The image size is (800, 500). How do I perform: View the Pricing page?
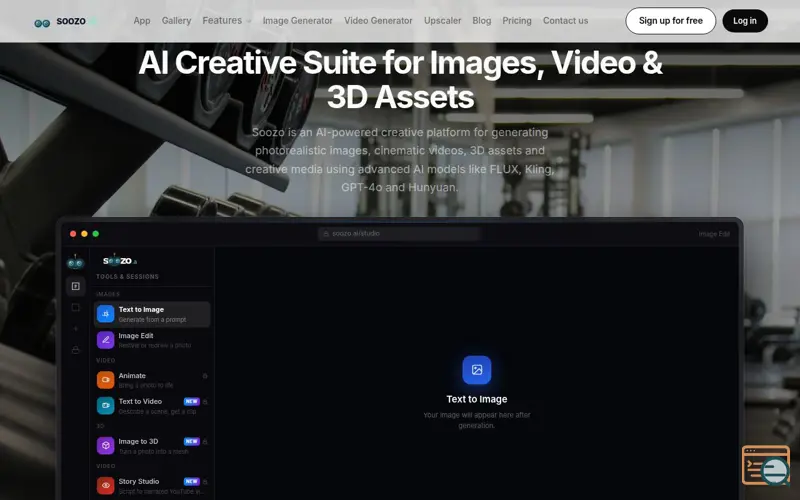517,21
